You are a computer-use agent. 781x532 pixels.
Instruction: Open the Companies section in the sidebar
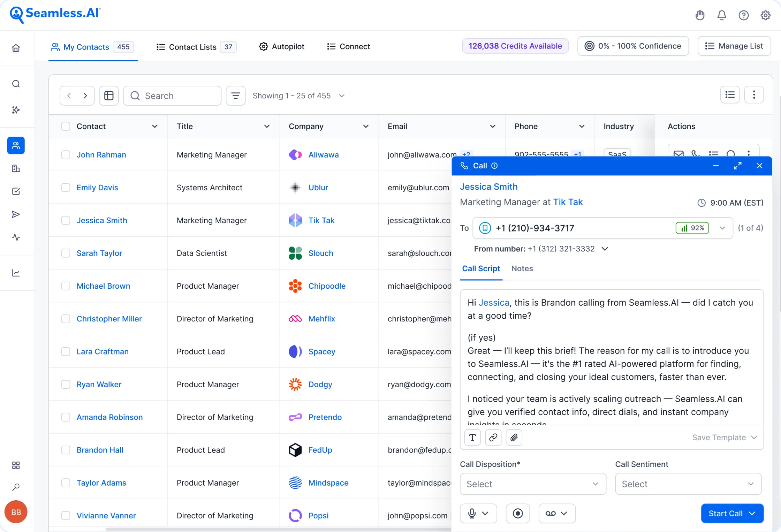(x=16, y=168)
